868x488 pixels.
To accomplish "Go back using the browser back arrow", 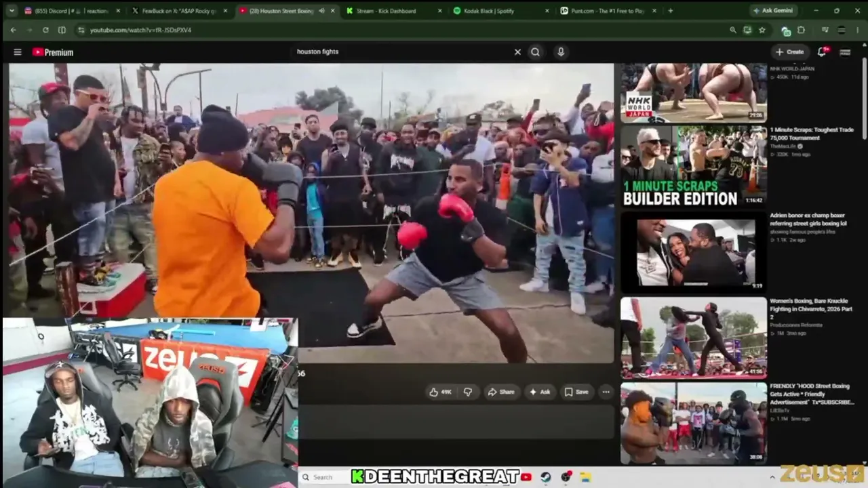I will pyautogui.click(x=13, y=30).
